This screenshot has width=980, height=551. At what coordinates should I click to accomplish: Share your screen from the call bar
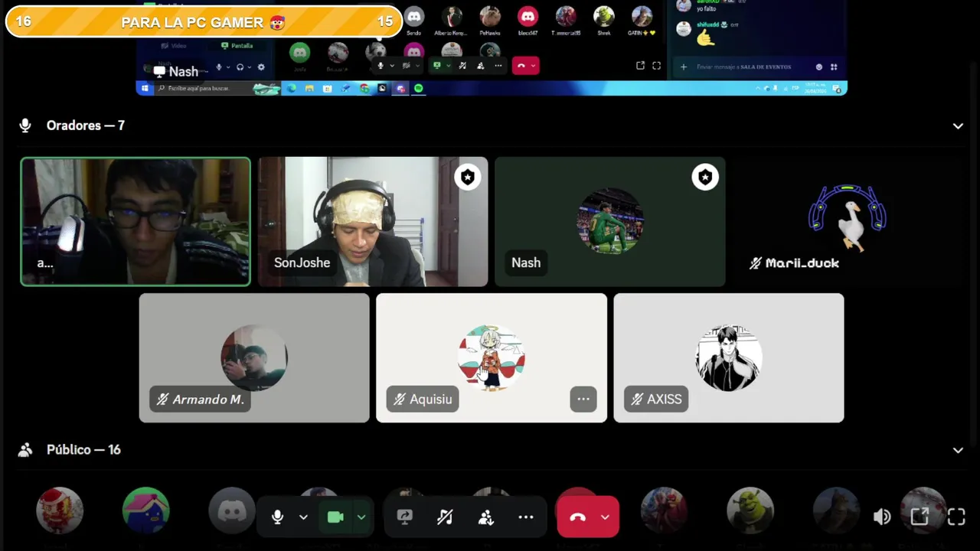[405, 517]
